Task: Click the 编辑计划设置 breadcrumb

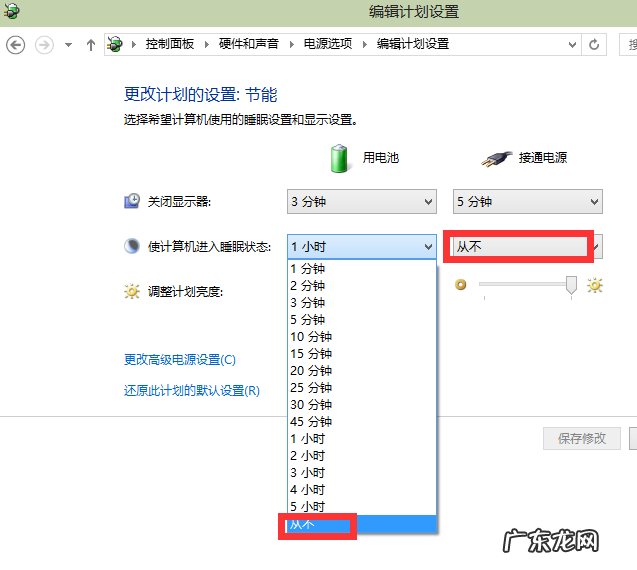Action: tap(413, 44)
